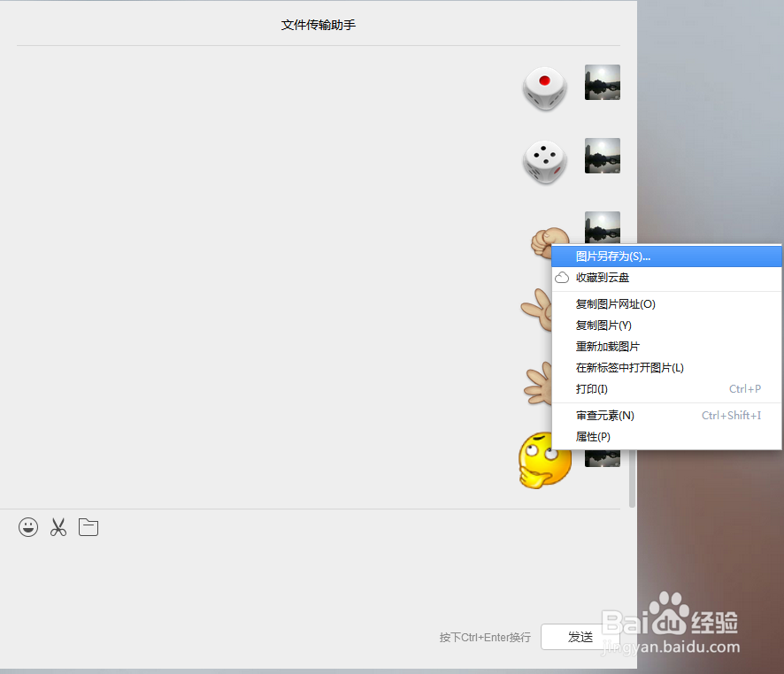Click the scissors screenshot tool icon
784x674 pixels.
[x=58, y=527]
